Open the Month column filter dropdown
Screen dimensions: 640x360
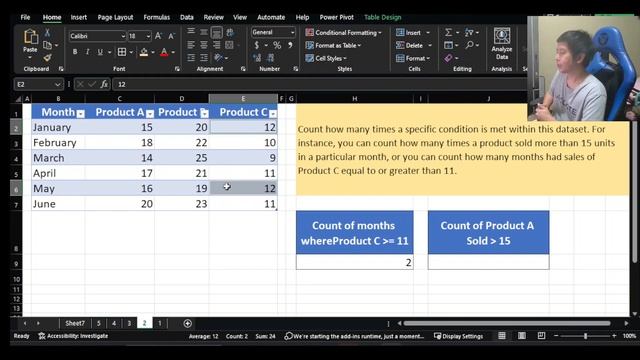[x=80, y=114]
